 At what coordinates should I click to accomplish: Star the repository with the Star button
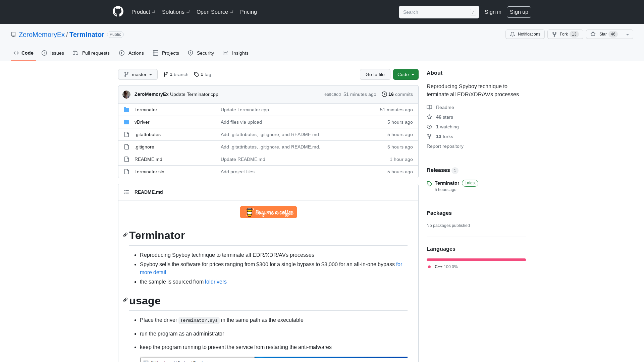(604, 34)
